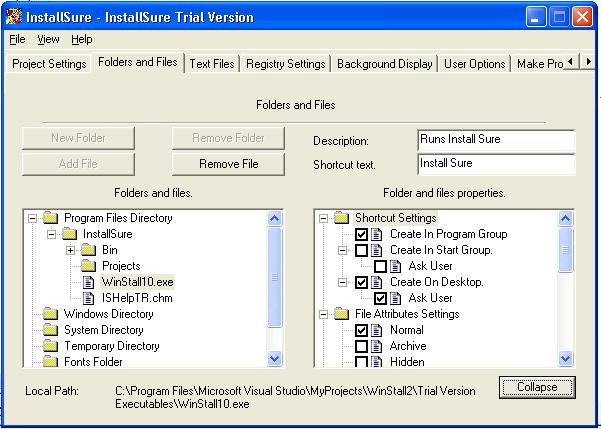Click the properties tree scrollbar thumb
The width and height of the screenshot is (601, 429).
coord(566,250)
